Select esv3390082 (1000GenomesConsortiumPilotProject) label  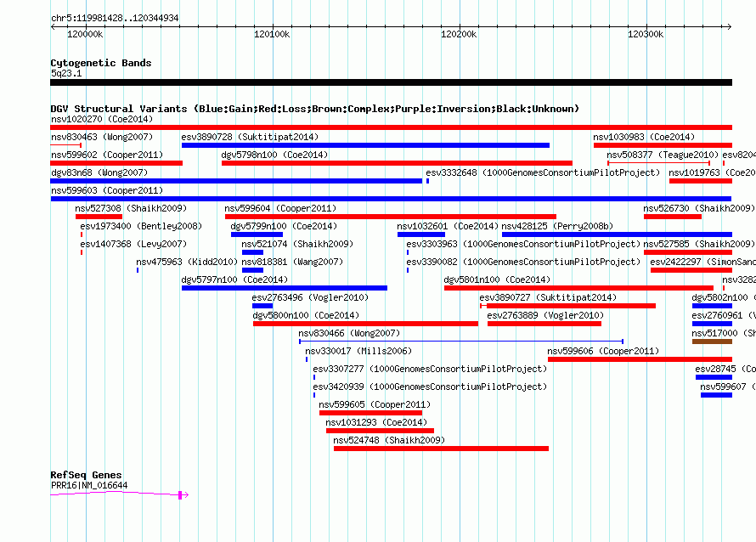[x=523, y=262]
